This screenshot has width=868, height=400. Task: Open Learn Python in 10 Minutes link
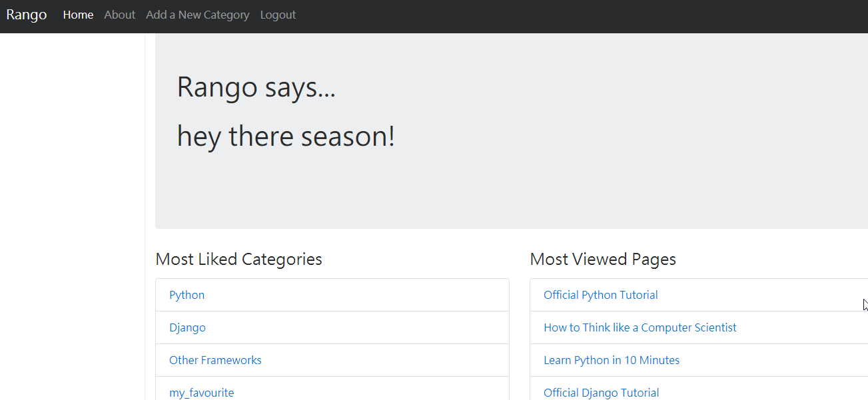point(611,360)
